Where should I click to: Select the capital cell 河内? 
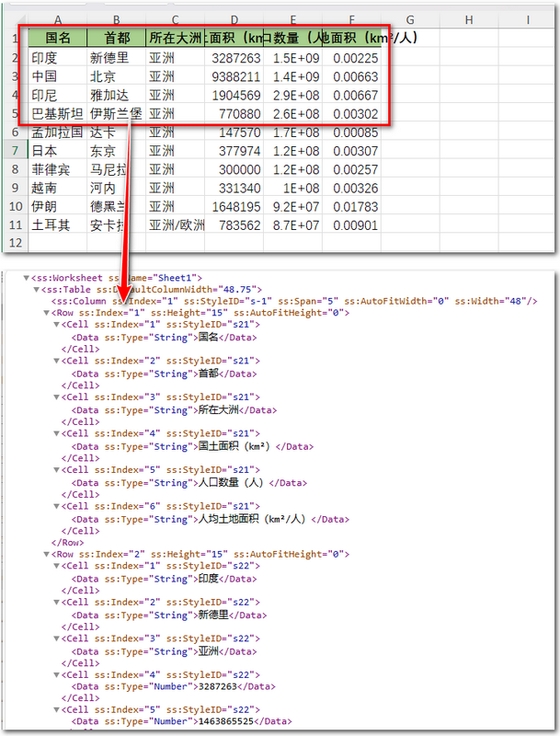coord(116,188)
